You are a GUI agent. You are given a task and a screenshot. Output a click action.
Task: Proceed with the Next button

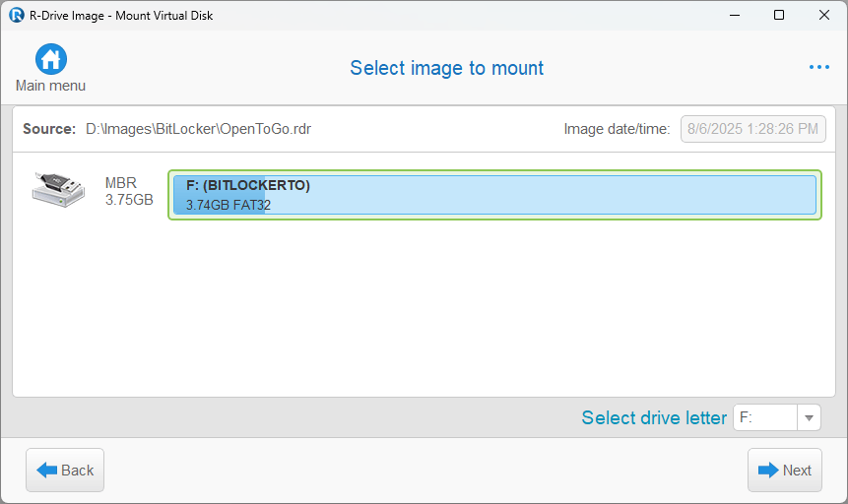click(x=785, y=470)
